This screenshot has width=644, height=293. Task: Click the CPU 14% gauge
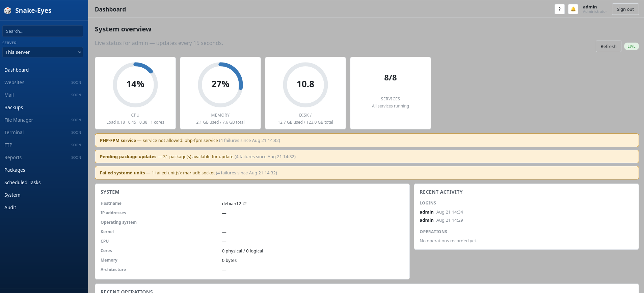[x=135, y=84]
